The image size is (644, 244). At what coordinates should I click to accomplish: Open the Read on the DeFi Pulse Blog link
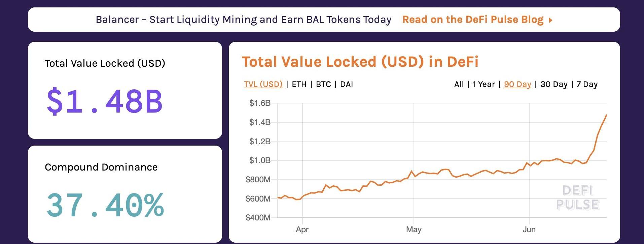click(x=473, y=20)
